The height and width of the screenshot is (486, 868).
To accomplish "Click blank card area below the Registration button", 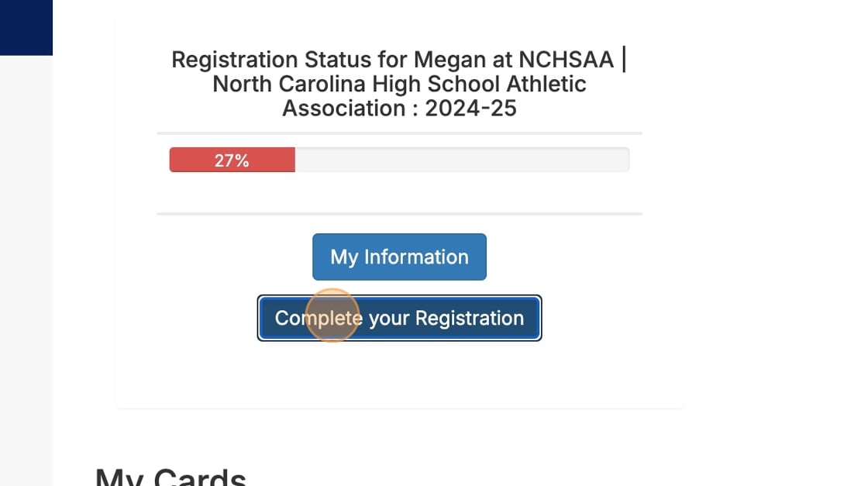I will [399, 376].
